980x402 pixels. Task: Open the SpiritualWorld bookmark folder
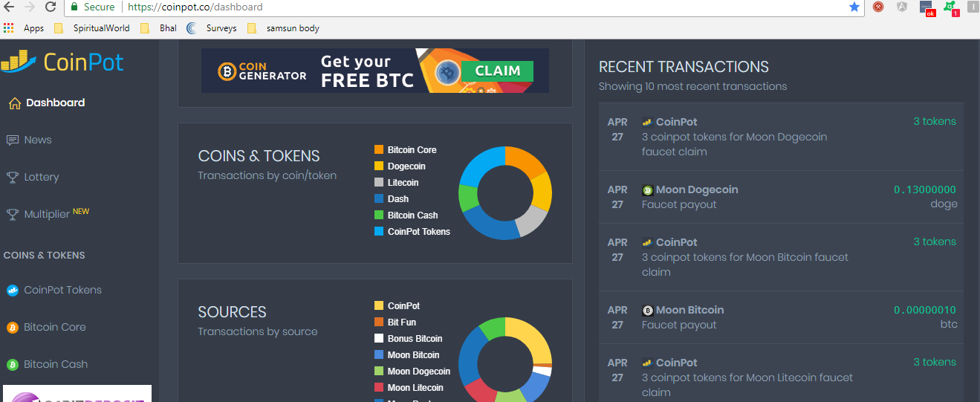tap(92, 28)
